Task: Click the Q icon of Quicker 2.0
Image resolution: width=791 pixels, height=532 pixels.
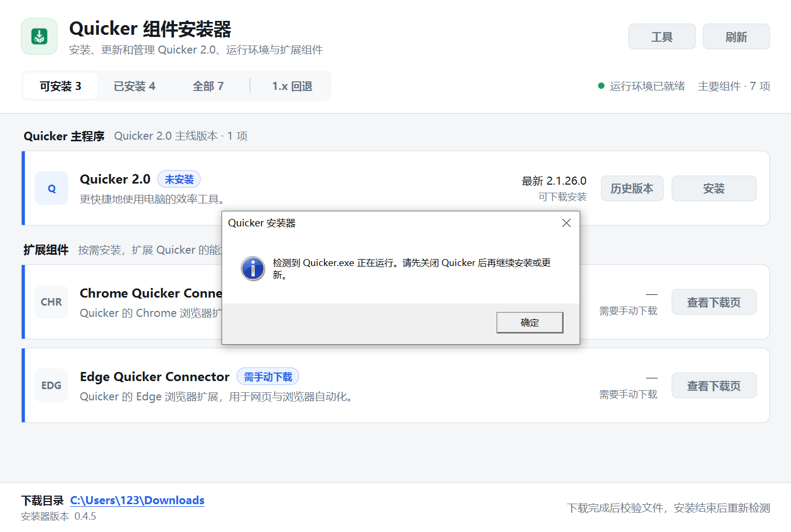Action: click(51, 188)
